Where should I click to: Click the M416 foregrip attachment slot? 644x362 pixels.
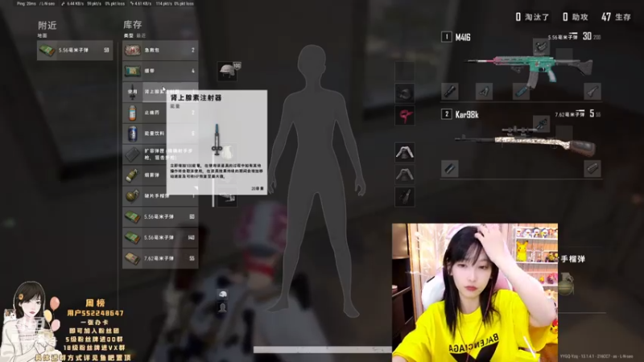click(485, 91)
